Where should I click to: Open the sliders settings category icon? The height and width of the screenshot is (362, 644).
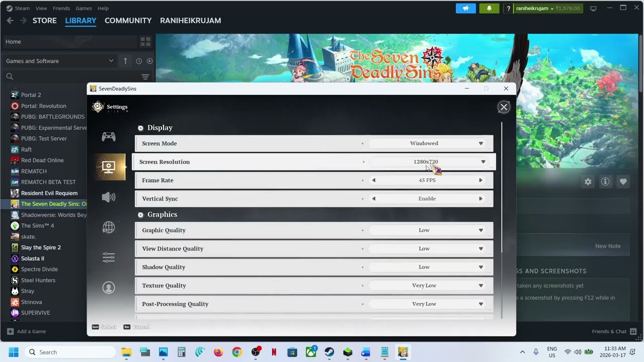(x=109, y=257)
